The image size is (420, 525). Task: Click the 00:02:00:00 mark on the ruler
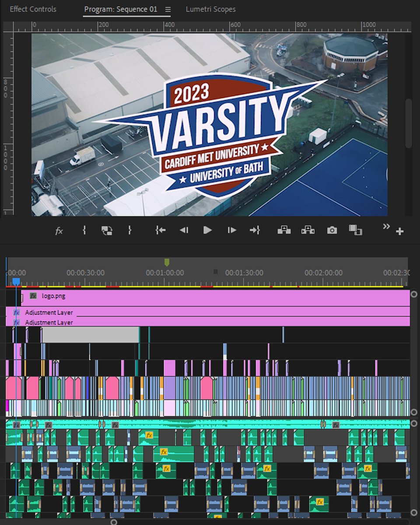[324, 273]
